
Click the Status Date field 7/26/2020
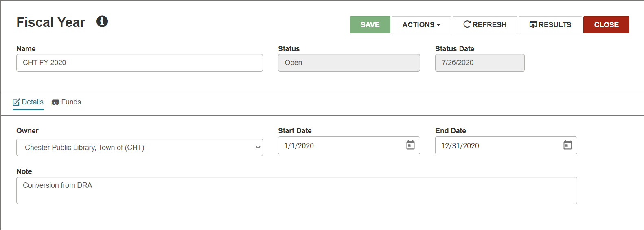[480, 63]
